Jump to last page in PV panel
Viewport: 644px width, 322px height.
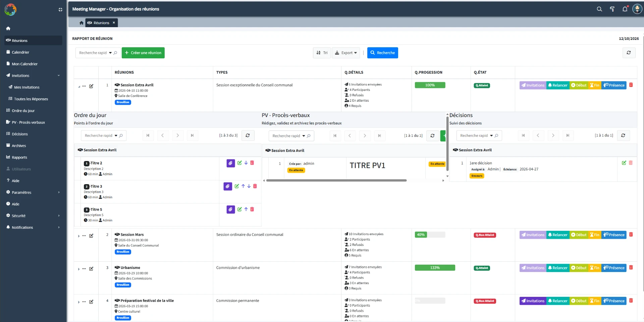[x=379, y=136]
